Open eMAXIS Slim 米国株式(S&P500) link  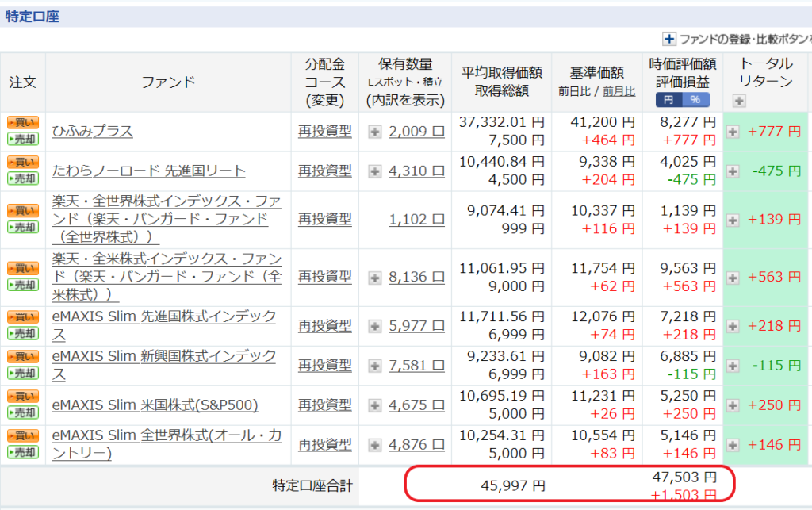(155, 405)
